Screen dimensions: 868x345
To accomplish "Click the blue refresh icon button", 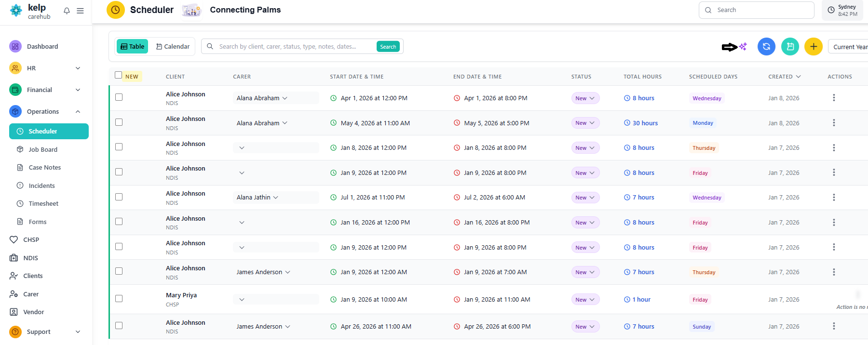I will coord(766,47).
